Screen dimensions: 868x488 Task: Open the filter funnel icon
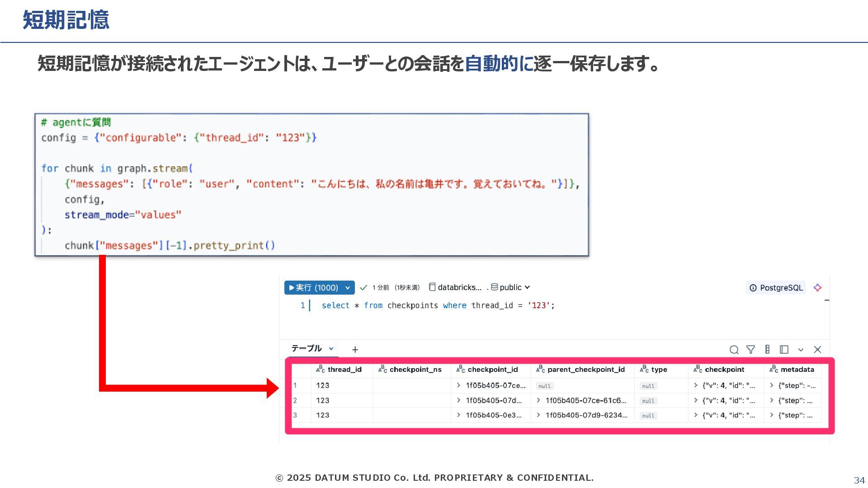pos(750,349)
